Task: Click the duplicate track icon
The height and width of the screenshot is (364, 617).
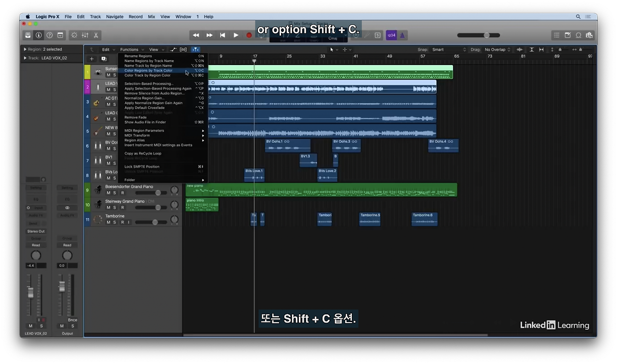Action: (104, 59)
